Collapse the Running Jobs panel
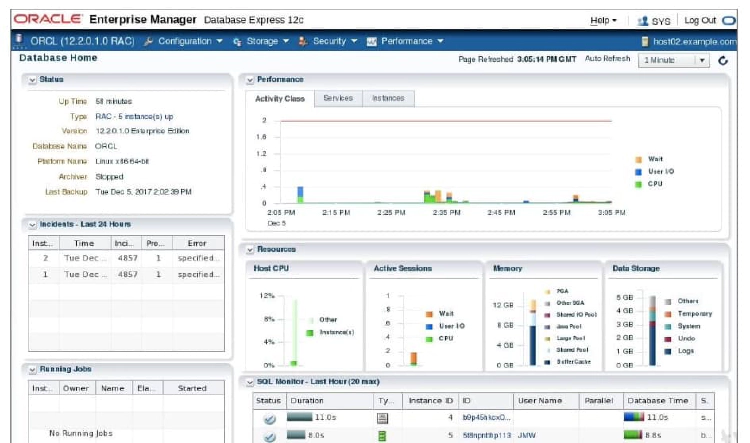Screen dimensions: 750x443 tap(32, 370)
